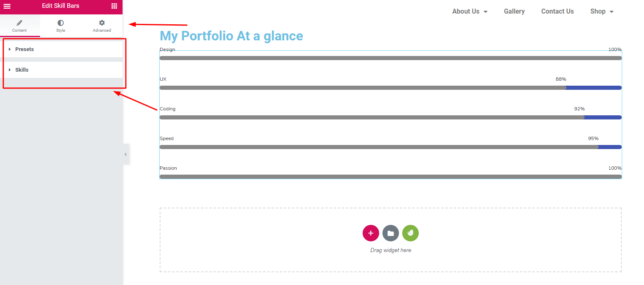Open the Shop dropdown menu
644x285 pixels.
point(602,12)
